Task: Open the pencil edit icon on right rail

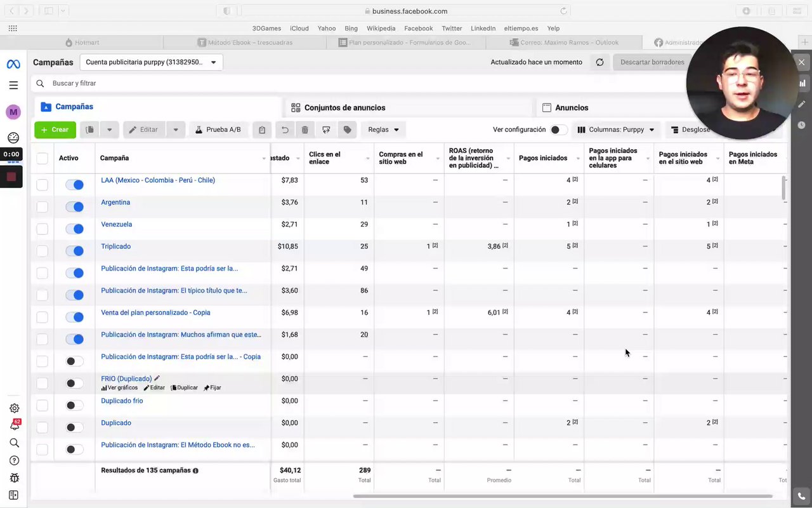Action: 802,104
